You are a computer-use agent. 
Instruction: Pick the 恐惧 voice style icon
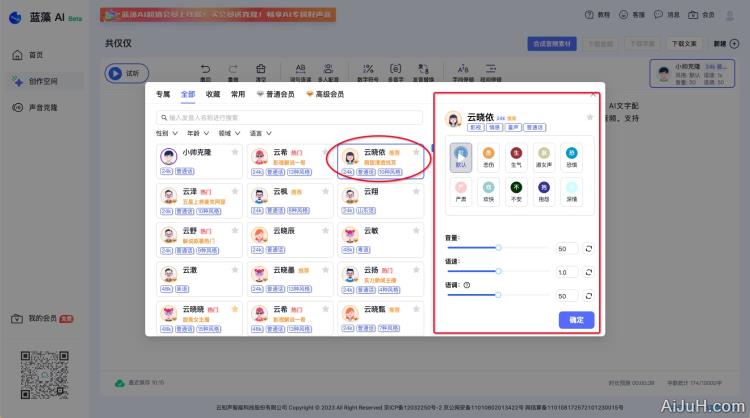coord(571,155)
